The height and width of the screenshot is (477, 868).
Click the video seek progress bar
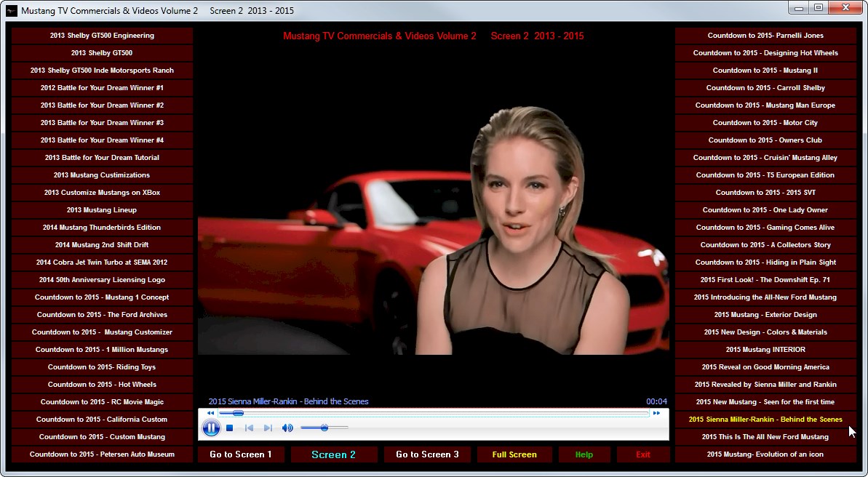[437, 413]
